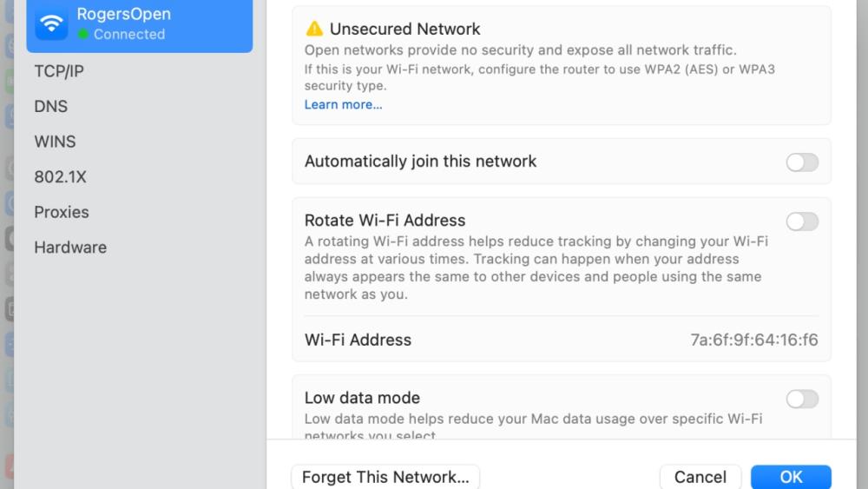Click the Wi-Fi Address value 7a:6f:9f:64:16:f6
The image size is (868, 489).
(753, 340)
